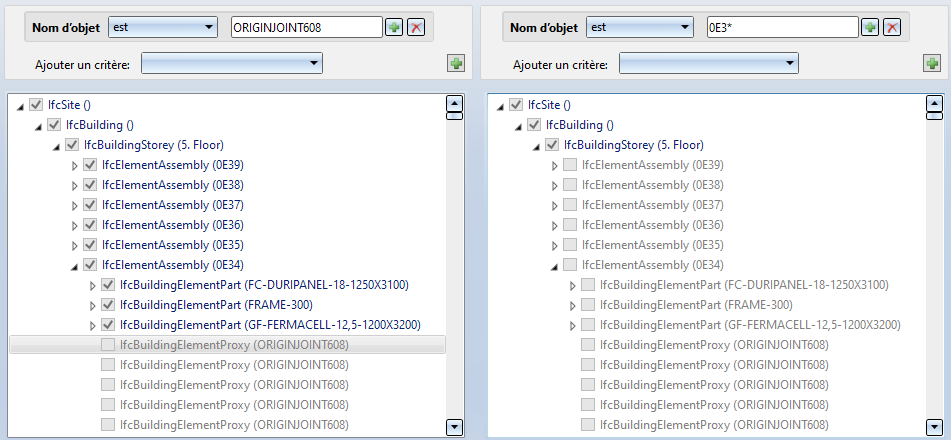Click green plus beside the ORIGINJOINT608 field
This screenshot has width=951, height=440.
(x=394, y=27)
